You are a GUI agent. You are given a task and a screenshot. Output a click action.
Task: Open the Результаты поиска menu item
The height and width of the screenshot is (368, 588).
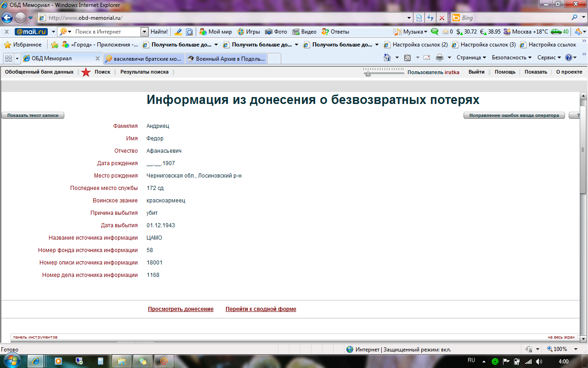point(144,72)
